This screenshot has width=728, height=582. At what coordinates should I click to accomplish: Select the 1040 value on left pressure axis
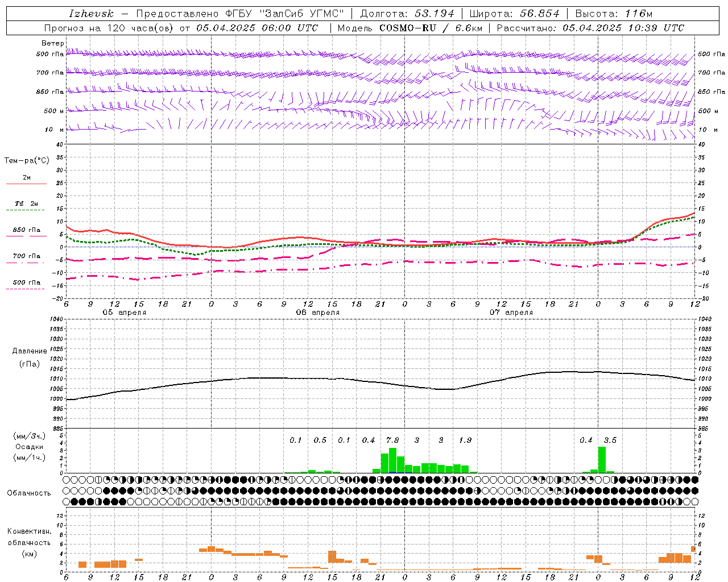click(x=56, y=319)
